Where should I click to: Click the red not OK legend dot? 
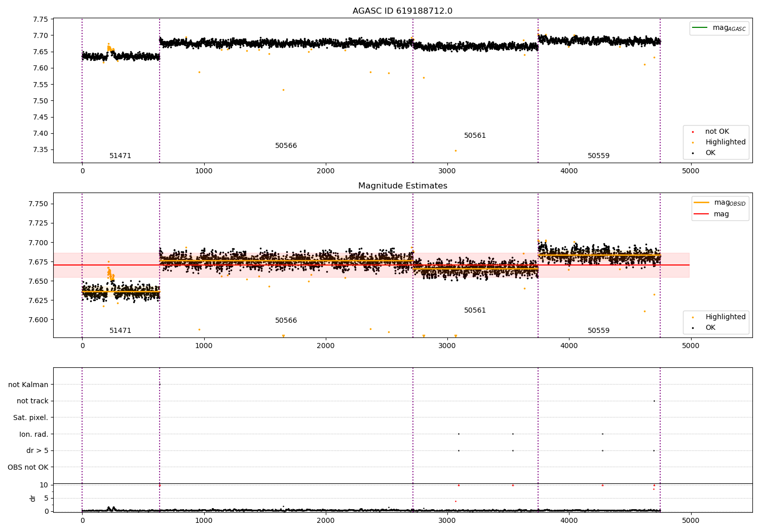coord(693,132)
